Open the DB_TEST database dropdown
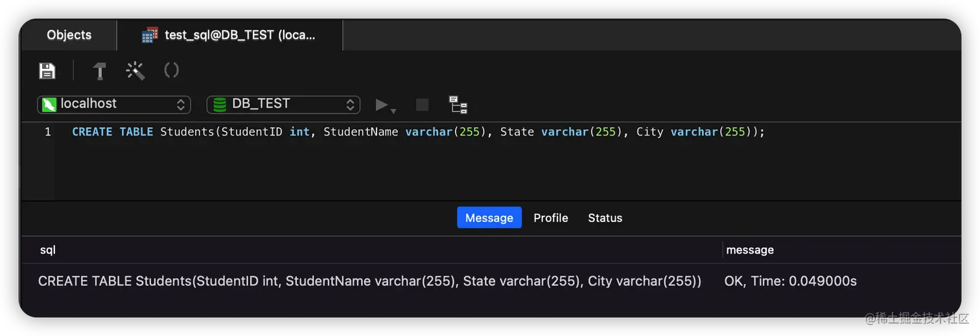Image resolution: width=980 pixels, height=336 pixels. (x=283, y=104)
